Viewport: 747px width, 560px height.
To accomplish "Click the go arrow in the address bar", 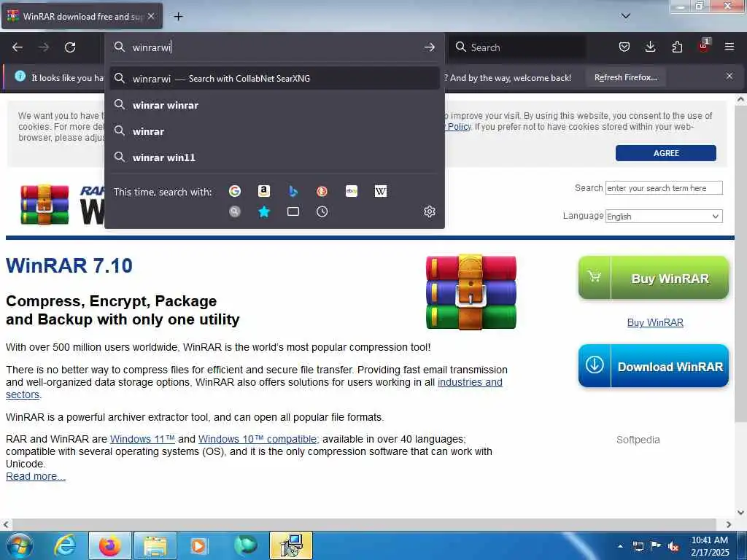I will pyautogui.click(x=429, y=47).
